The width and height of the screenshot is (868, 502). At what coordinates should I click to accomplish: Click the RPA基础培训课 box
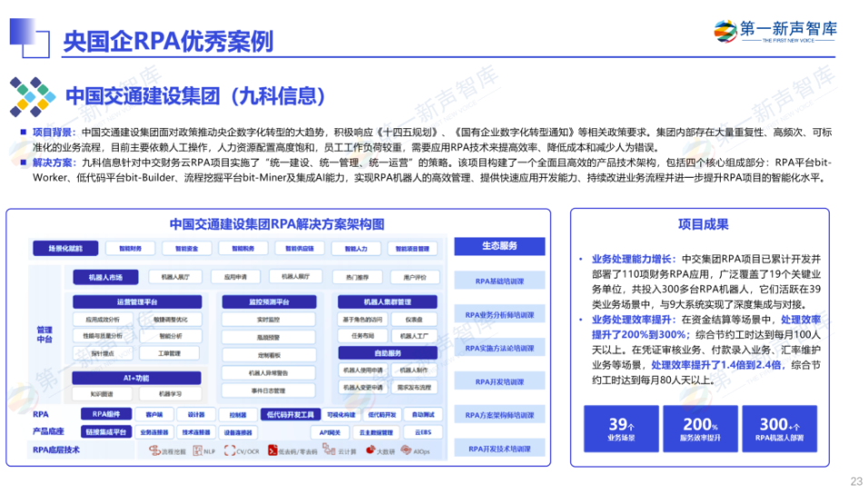(499, 281)
